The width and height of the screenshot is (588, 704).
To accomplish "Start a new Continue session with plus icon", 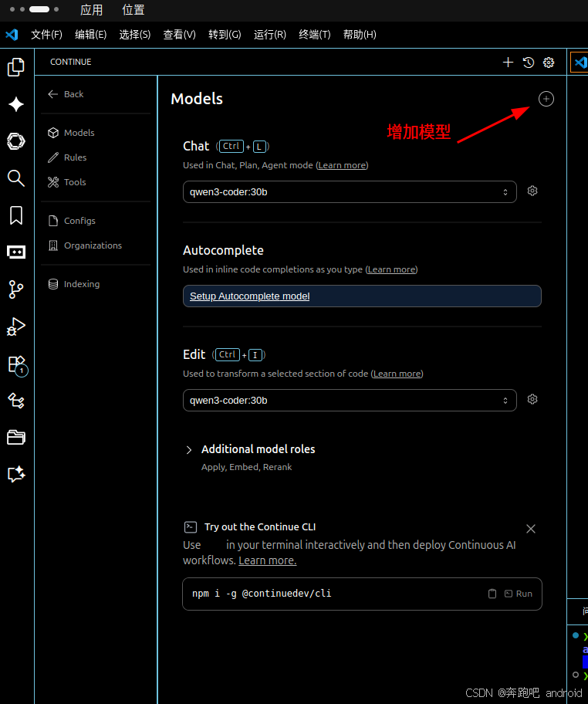I will 508,63.
